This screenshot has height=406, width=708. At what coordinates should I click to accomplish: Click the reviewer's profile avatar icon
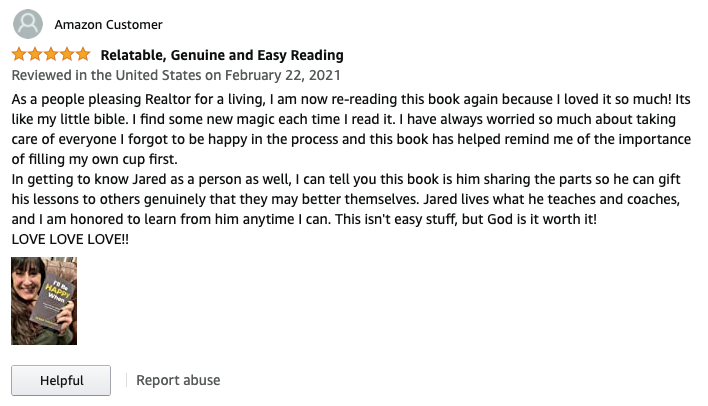coord(29,24)
